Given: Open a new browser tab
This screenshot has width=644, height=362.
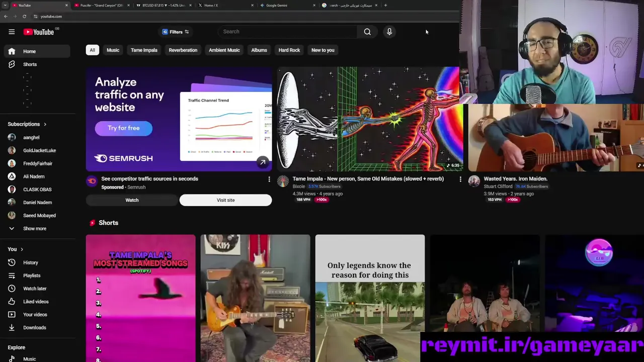Looking at the screenshot, I should click(385, 6).
